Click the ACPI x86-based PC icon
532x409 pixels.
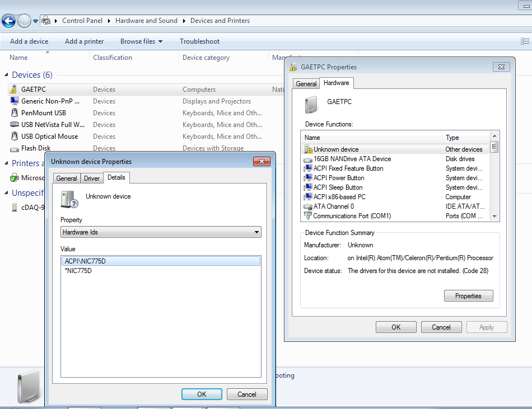[x=308, y=197]
